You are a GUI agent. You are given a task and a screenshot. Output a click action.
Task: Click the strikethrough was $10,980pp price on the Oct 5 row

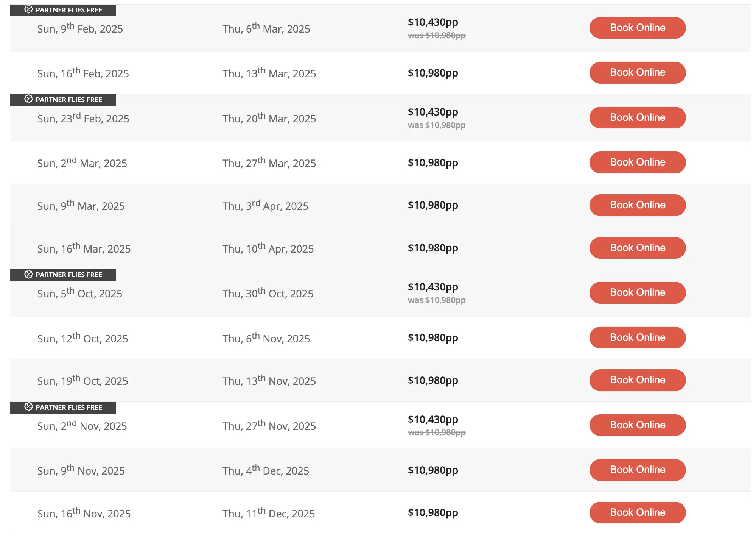click(437, 300)
